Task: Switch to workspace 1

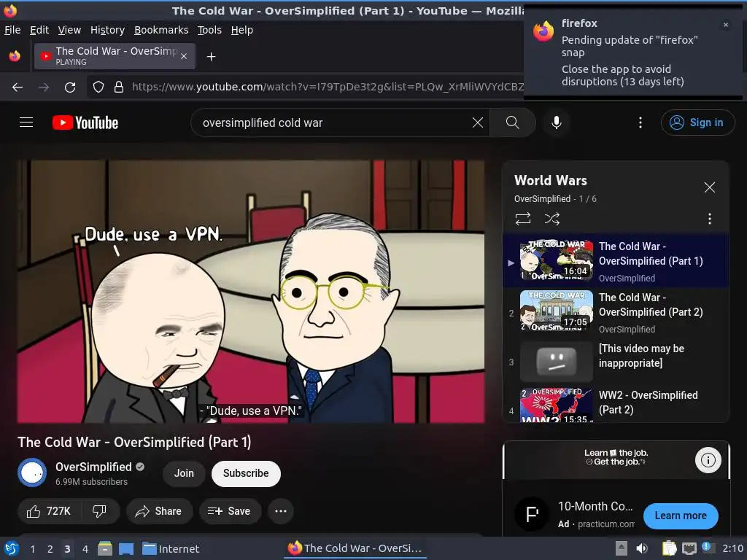Action: click(x=32, y=549)
